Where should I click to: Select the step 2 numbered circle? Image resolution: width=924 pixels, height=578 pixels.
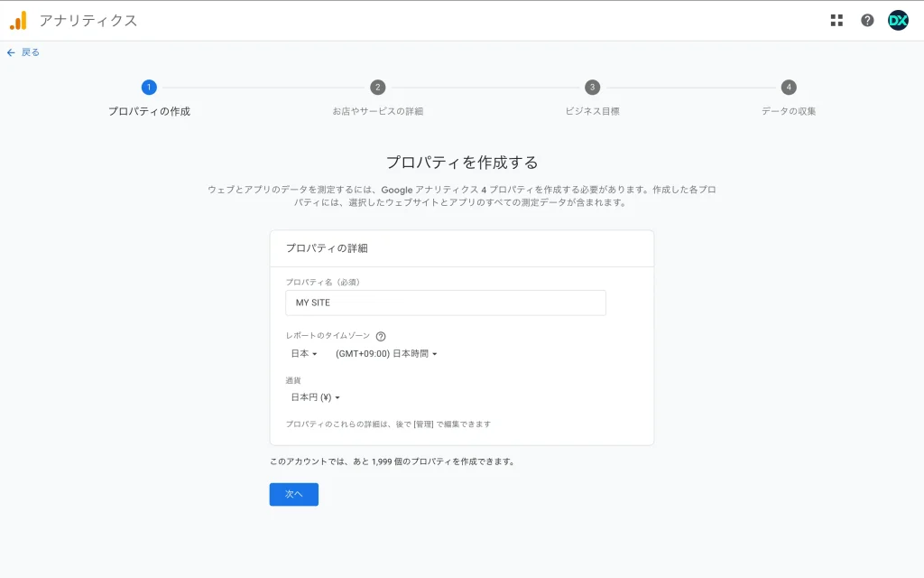(378, 87)
